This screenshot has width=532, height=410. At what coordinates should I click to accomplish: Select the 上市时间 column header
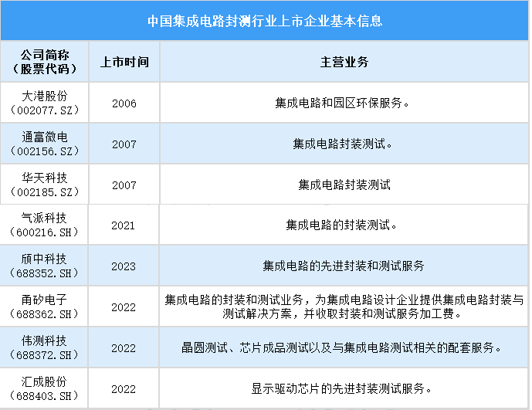[x=124, y=62]
